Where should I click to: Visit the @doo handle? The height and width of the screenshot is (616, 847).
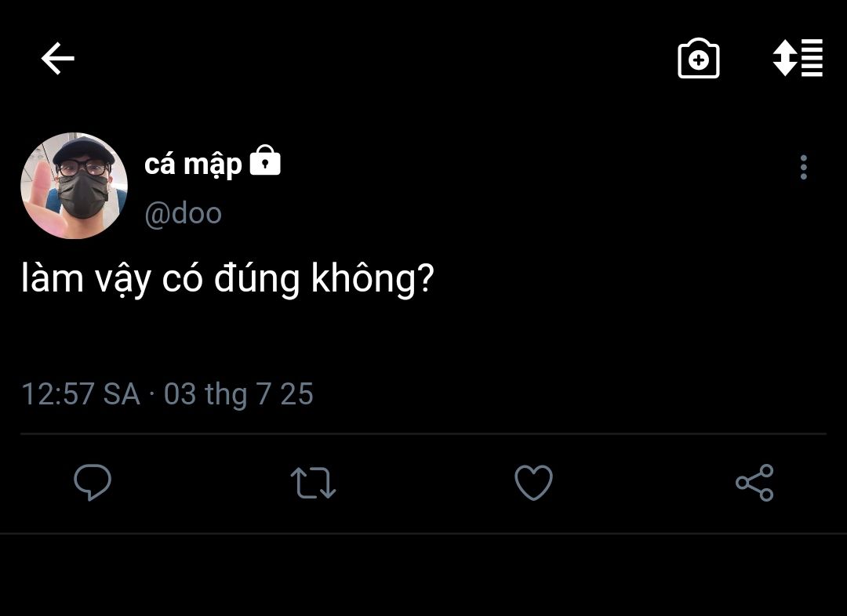point(183,213)
